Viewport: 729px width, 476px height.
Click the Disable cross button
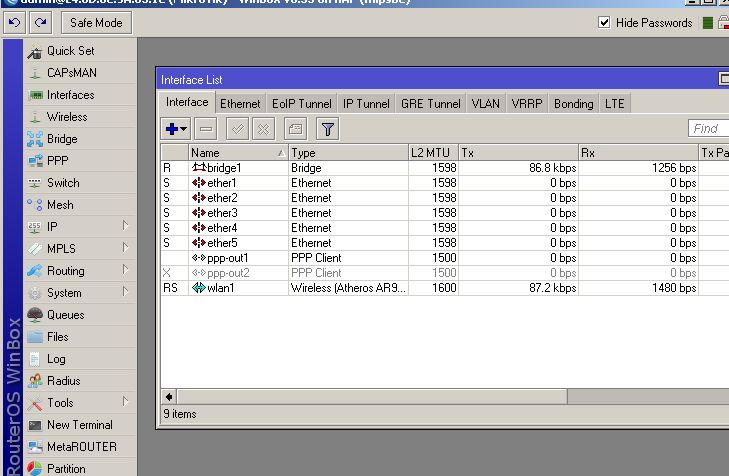[263, 129]
